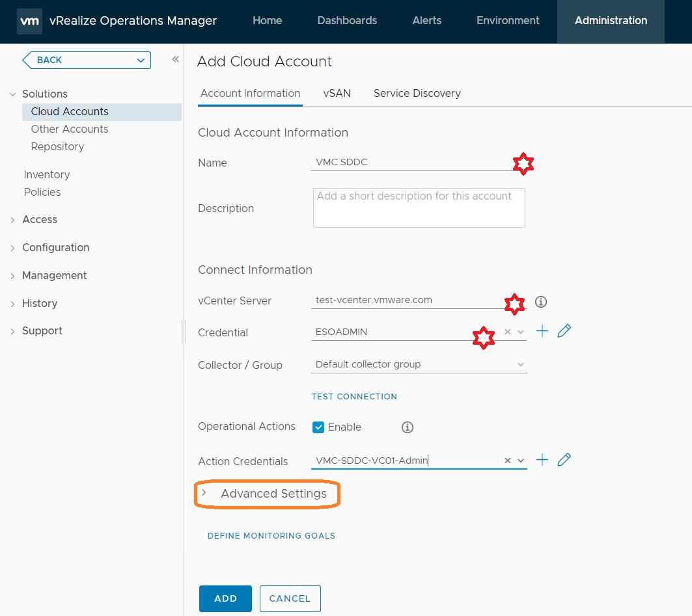Image resolution: width=692 pixels, height=616 pixels.
Task: Click into the Description text area
Action: coord(419,208)
